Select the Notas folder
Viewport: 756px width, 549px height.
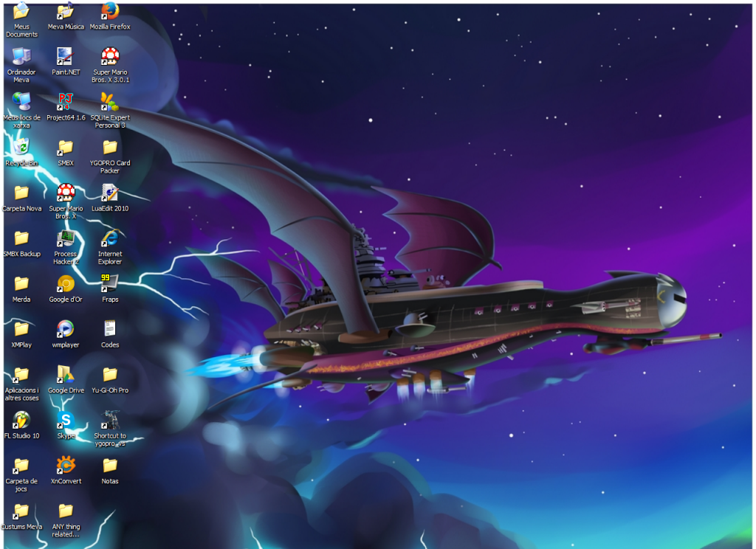tap(110, 466)
